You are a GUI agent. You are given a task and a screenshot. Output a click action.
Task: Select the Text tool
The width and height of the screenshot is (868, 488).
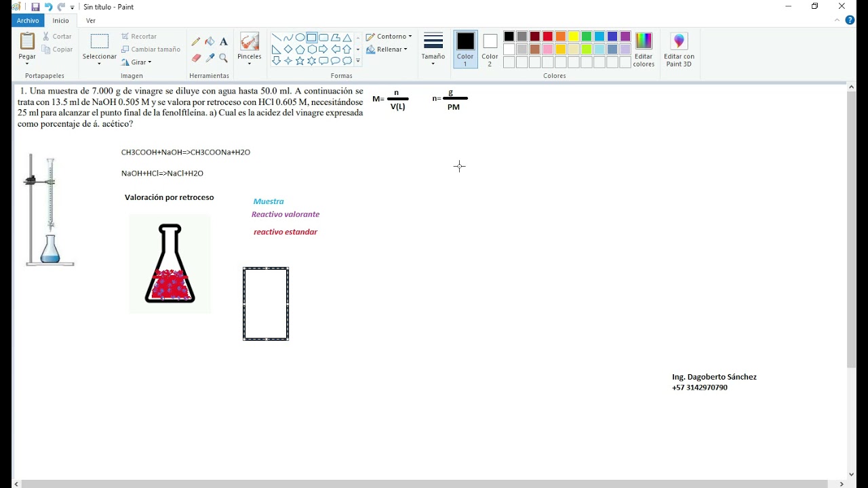(x=223, y=41)
